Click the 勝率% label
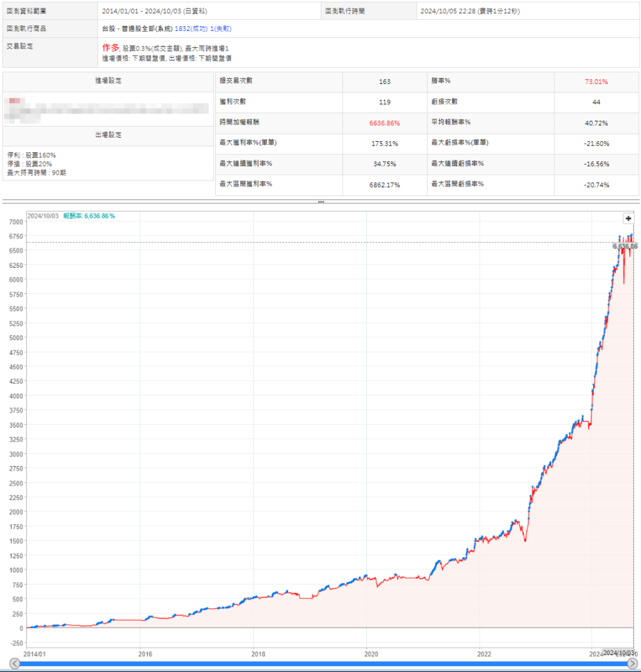Viewport: 641px width, 672px height. pyautogui.click(x=441, y=81)
